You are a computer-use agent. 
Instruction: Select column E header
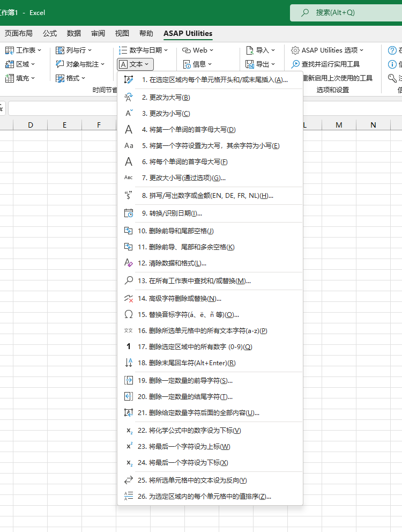[x=64, y=125]
